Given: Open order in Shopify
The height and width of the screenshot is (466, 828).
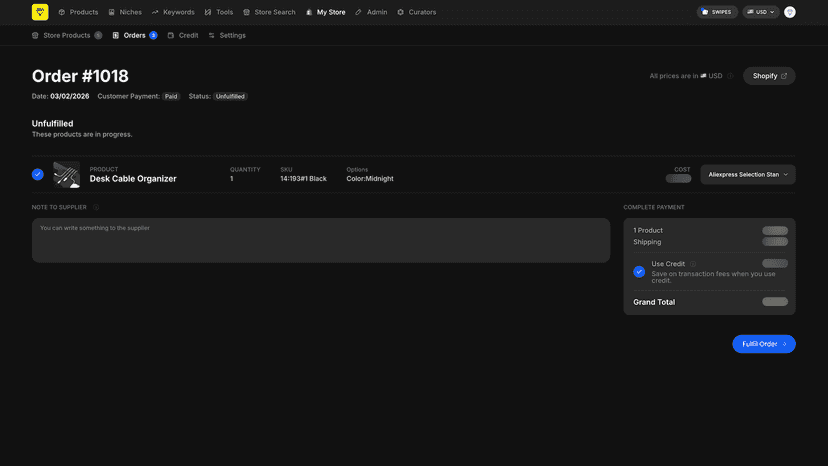Looking at the screenshot, I should coord(769,76).
